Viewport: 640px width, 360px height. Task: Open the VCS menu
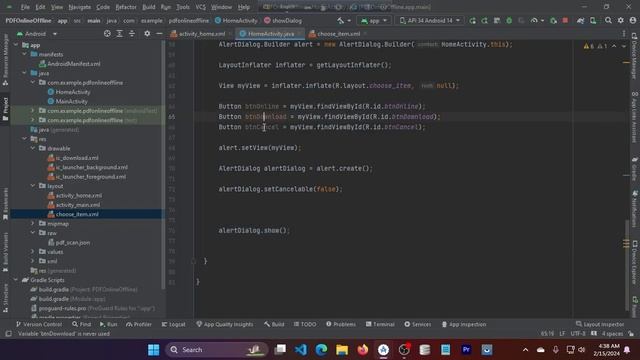pyautogui.click(x=200, y=7)
